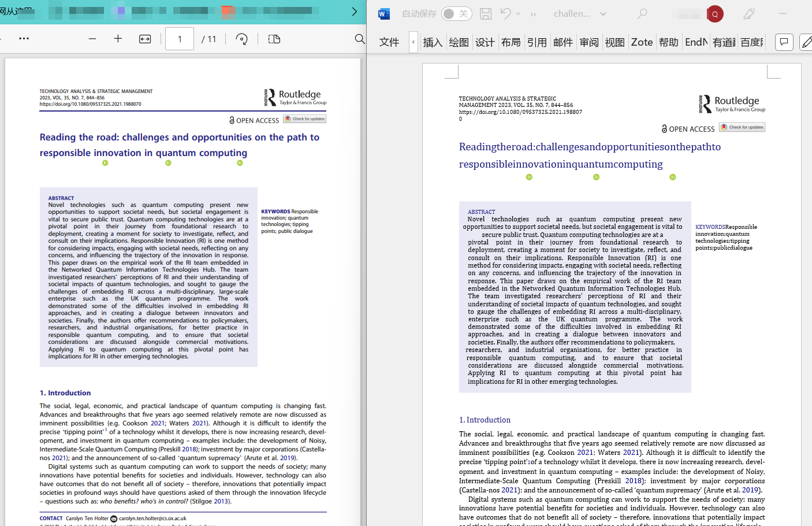Click the '1. Introduction' heading in Word
Viewport: 812px width, 526px height.
pyautogui.click(x=485, y=420)
